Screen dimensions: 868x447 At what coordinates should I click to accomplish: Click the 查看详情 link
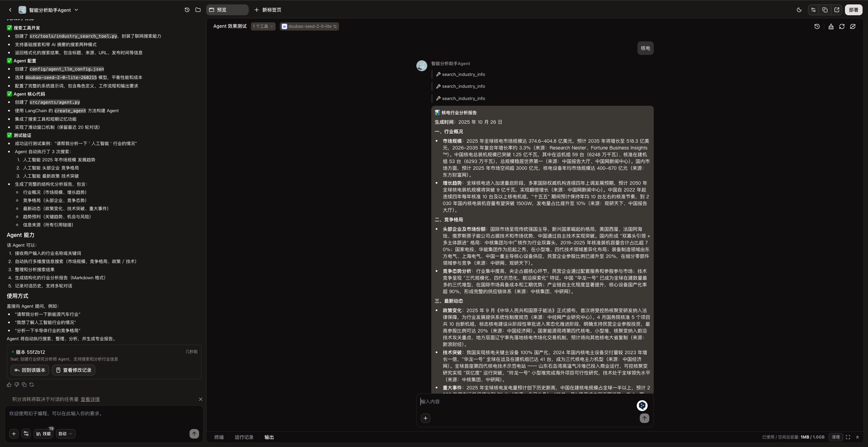[90, 399]
